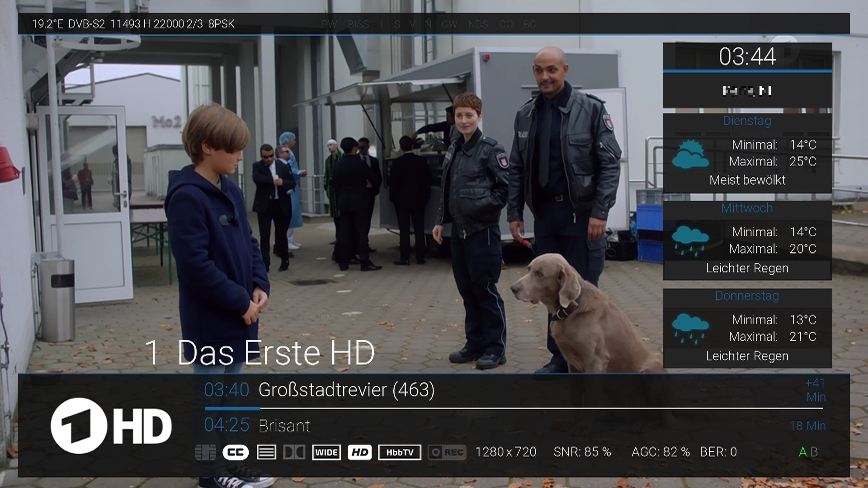Click the next event start time '04:25'
Image resolution: width=868 pixels, height=488 pixels.
click(x=226, y=425)
